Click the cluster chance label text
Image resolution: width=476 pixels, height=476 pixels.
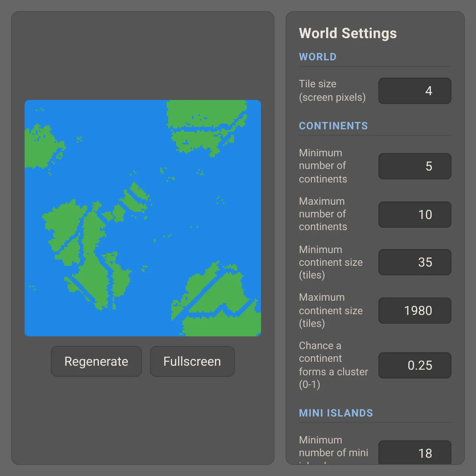(334, 365)
